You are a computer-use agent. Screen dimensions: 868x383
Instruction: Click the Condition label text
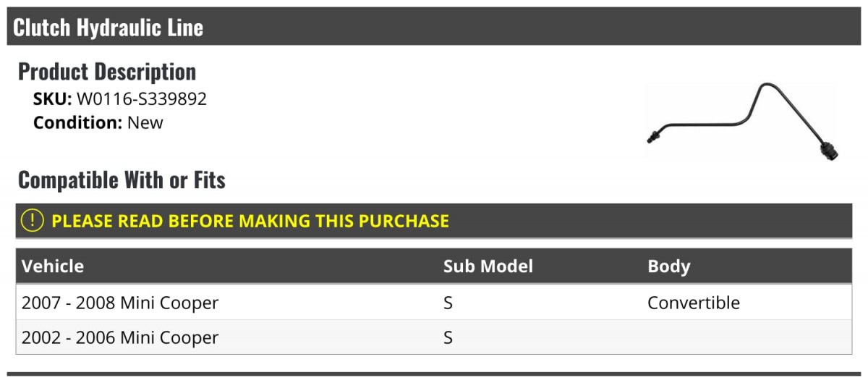tap(78, 122)
